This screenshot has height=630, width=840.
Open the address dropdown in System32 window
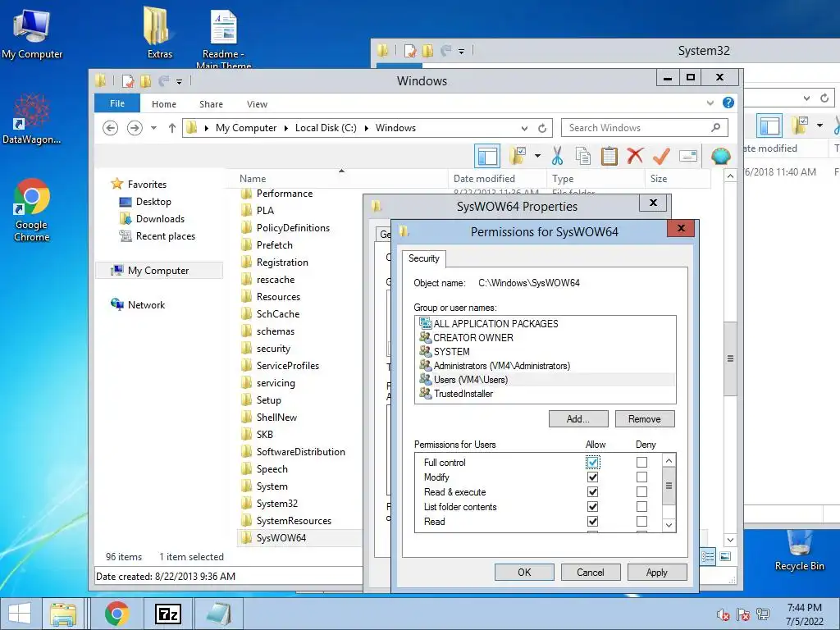click(807, 98)
